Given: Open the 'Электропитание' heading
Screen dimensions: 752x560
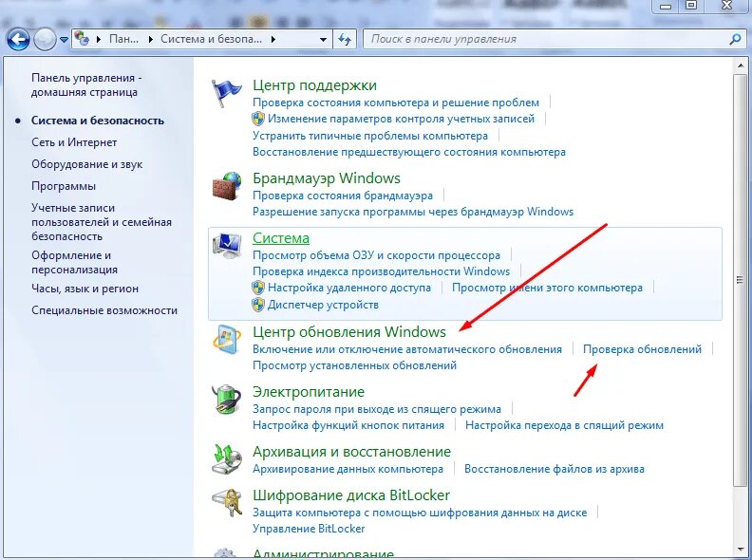Looking at the screenshot, I should pos(309,392).
